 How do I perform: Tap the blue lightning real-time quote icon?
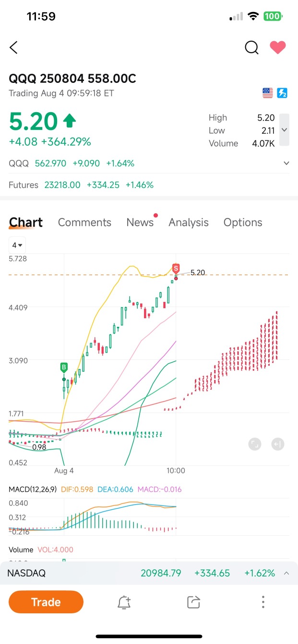282,93
